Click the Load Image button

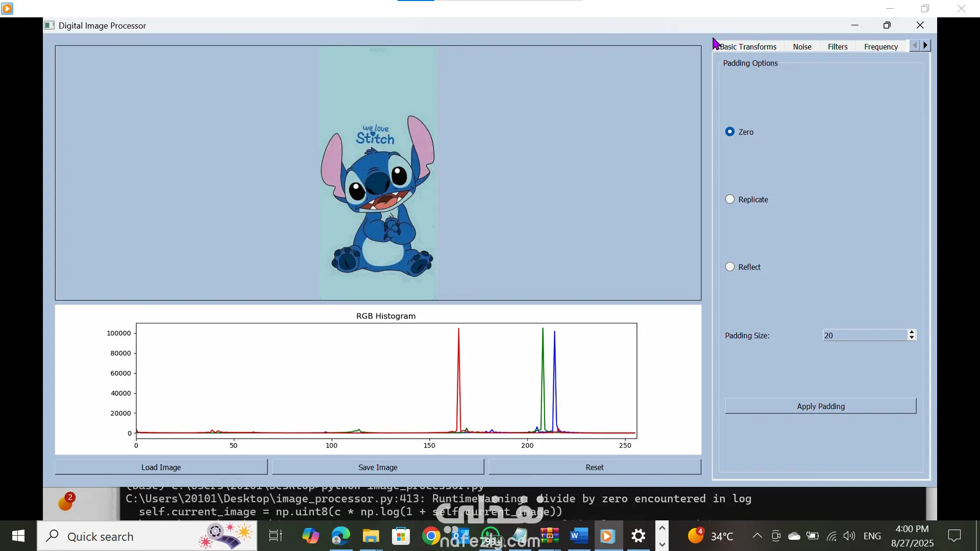point(161,467)
